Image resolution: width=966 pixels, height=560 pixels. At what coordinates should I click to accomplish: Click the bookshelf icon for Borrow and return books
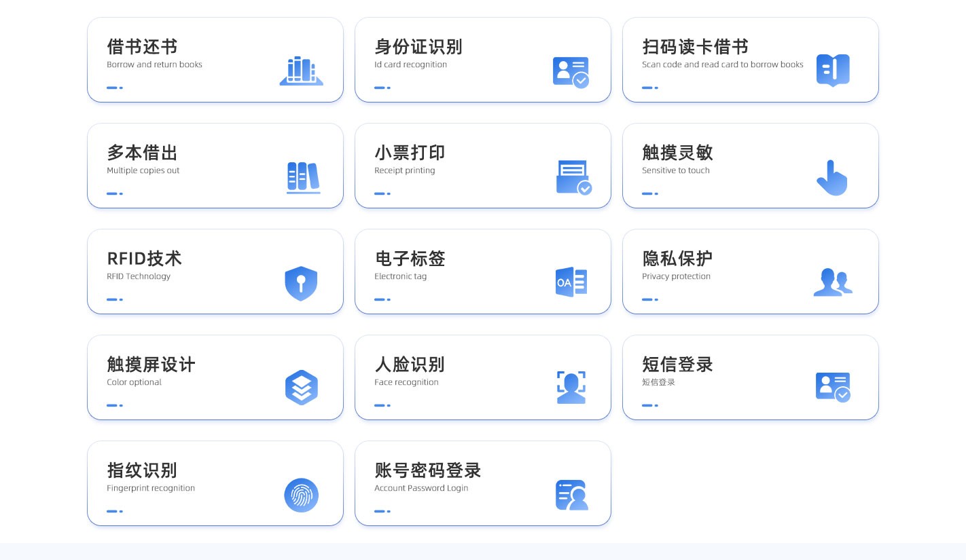point(301,71)
